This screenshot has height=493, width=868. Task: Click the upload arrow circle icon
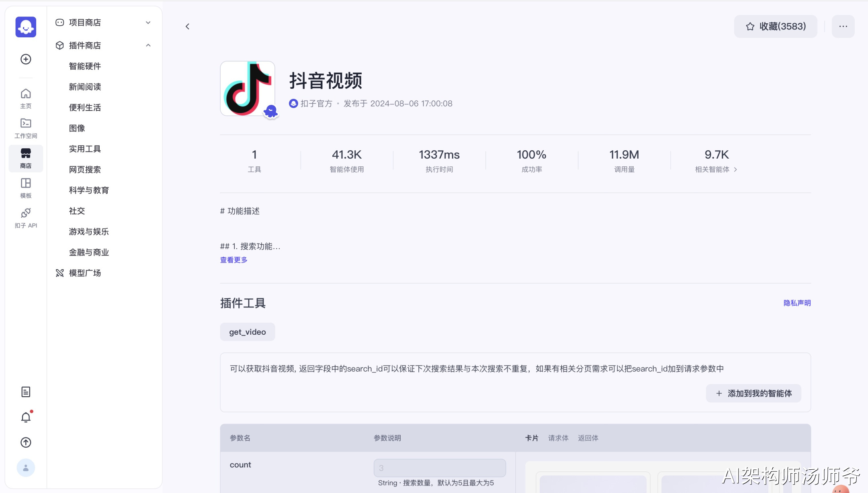point(26,442)
